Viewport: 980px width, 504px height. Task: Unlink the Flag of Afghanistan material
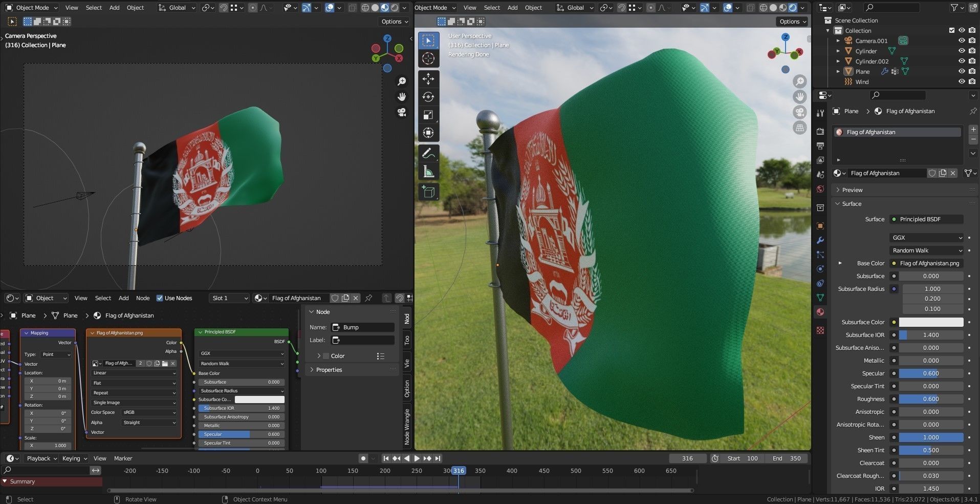pos(953,173)
